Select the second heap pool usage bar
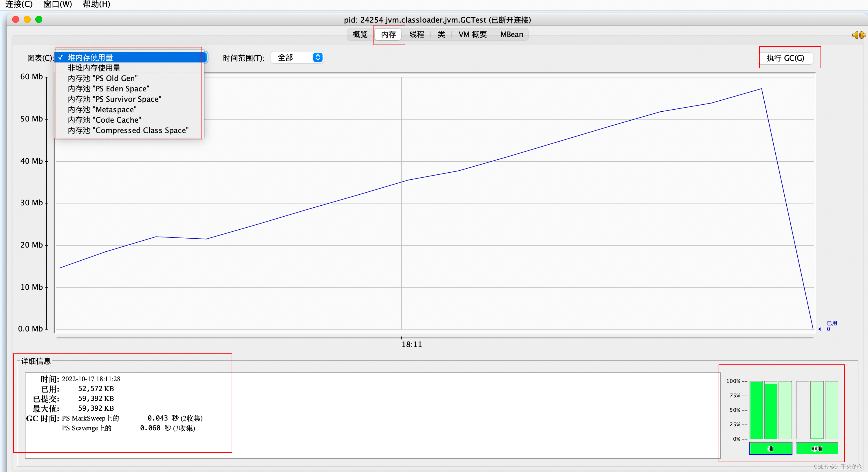The image size is (868, 472). (771, 410)
